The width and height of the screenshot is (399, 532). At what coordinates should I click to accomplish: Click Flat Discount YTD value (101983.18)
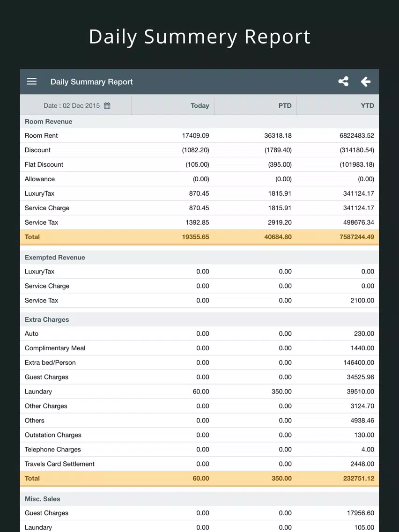click(357, 164)
